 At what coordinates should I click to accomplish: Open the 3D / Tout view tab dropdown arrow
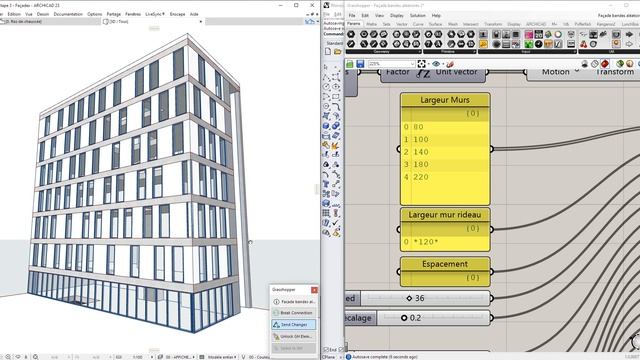coord(200,22)
